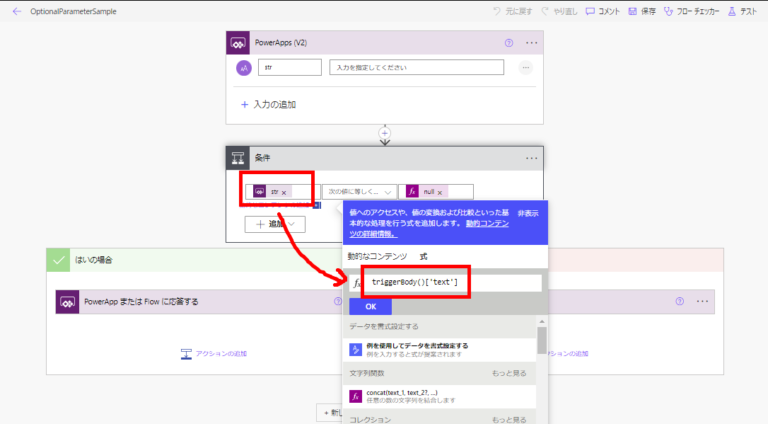The height and width of the screenshot is (424, 768).
Task: Open the PowerApps (V2) card ellipsis menu
Action: click(x=532, y=43)
